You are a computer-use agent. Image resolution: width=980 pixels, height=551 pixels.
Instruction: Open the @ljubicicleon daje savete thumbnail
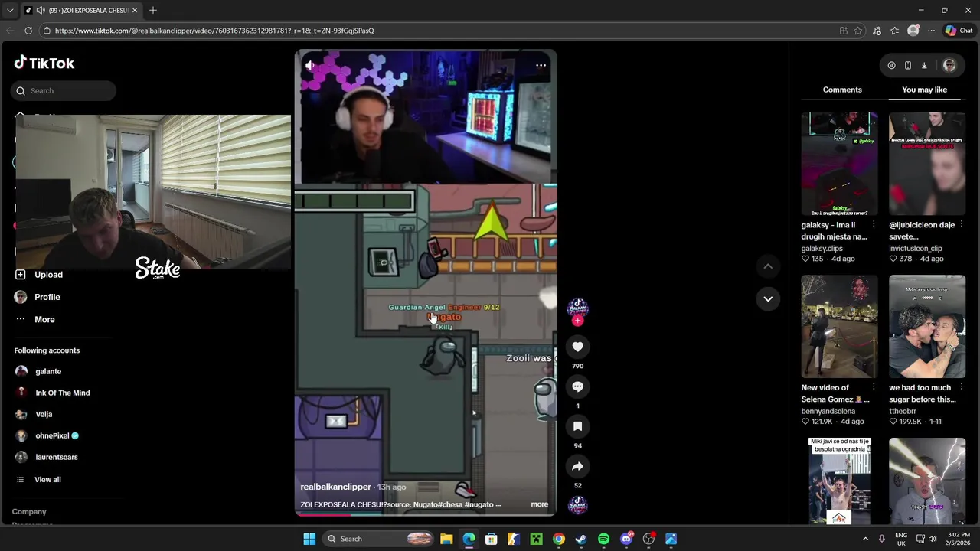coord(927,164)
